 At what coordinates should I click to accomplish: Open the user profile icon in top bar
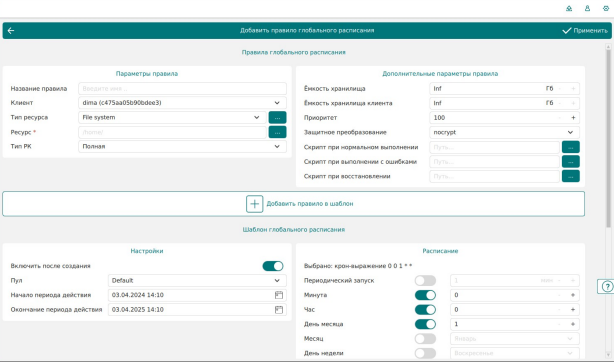(587, 8)
